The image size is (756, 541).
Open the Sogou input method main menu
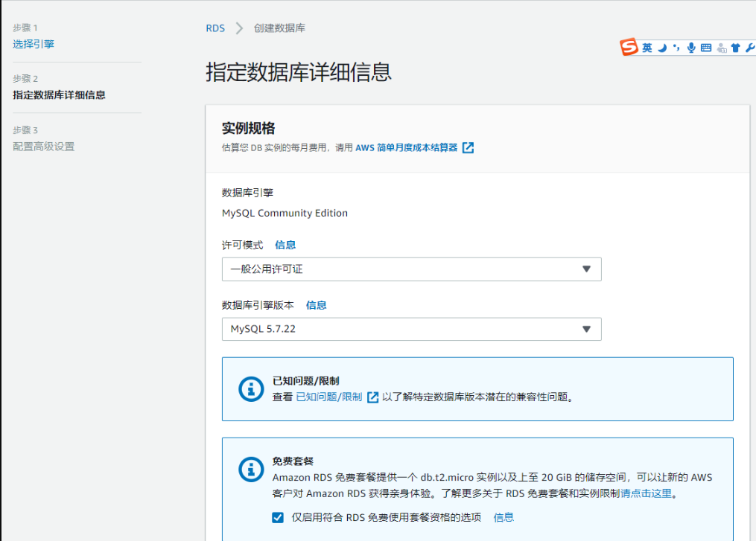click(x=629, y=48)
